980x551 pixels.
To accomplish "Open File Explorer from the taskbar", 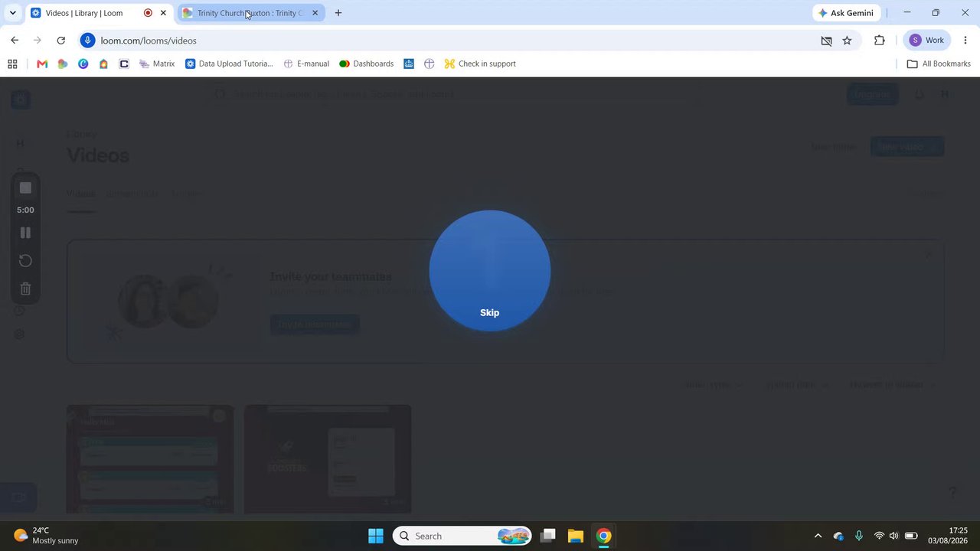I will coord(576,536).
